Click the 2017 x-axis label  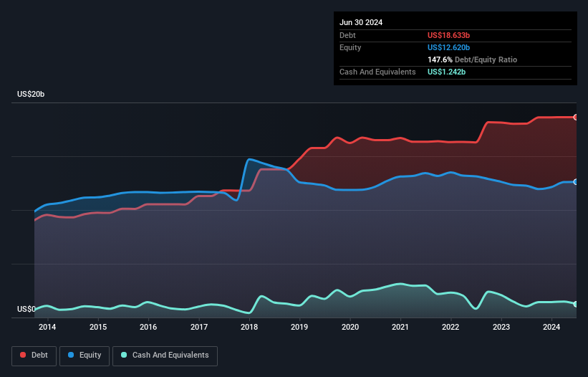point(199,327)
